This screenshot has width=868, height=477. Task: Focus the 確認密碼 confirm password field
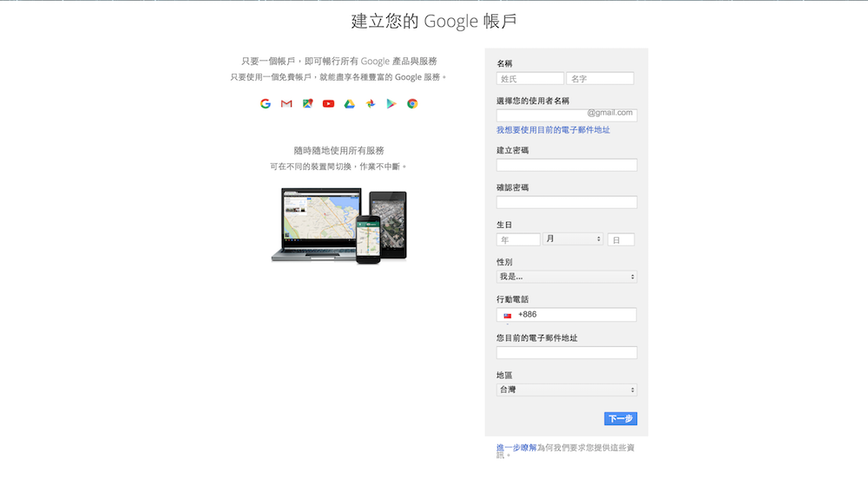tap(567, 202)
